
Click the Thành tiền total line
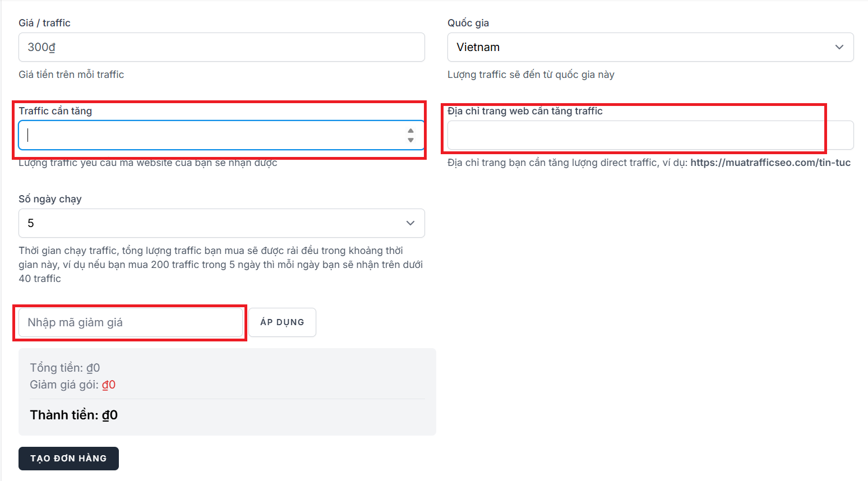(74, 415)
